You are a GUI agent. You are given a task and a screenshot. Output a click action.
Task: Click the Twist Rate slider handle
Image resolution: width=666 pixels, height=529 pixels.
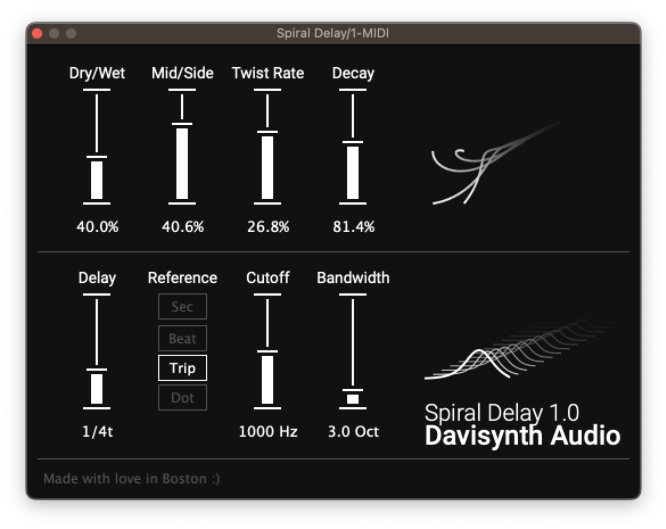click(x=267, y=132)
